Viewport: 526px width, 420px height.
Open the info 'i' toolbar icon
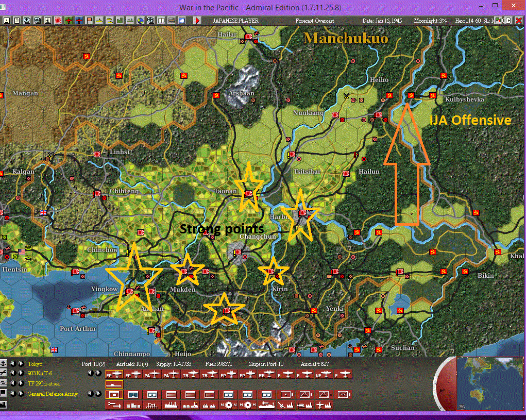(47, 21)
